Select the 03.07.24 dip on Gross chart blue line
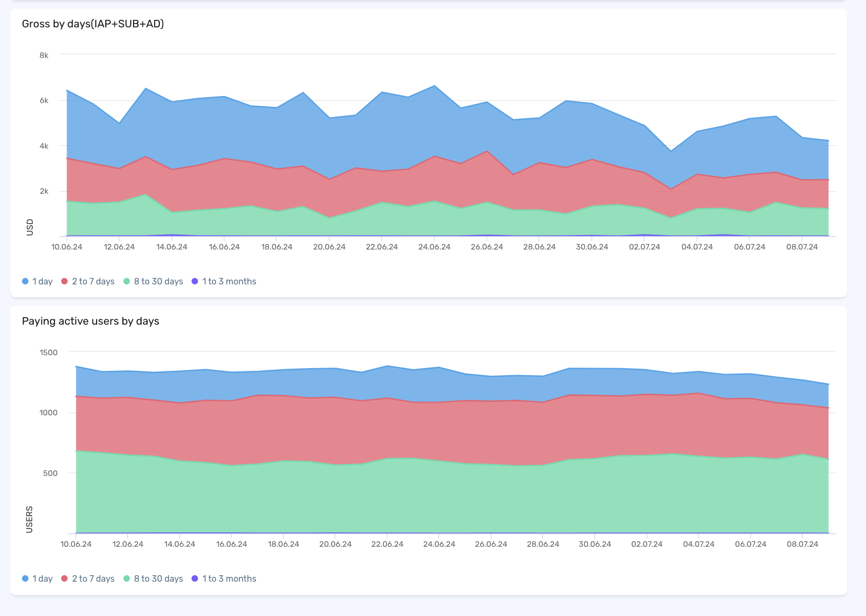This screenshot has height=616, width=866. (x=671, y=151)
